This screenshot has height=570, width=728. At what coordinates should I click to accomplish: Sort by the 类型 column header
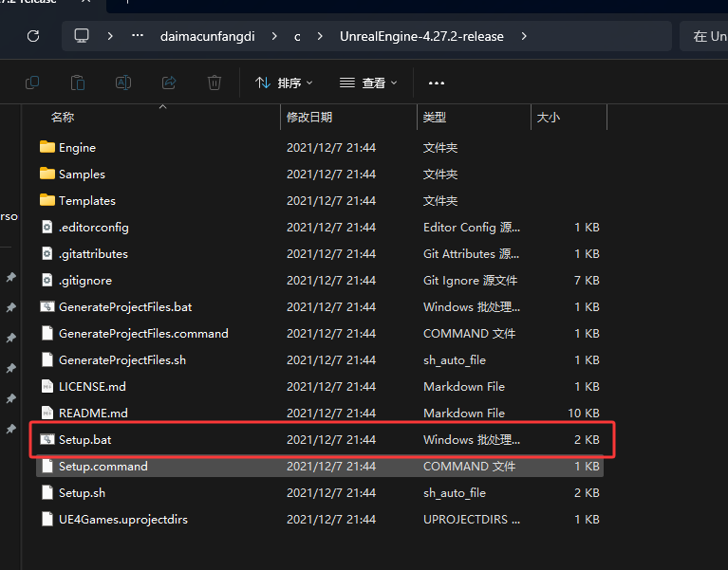[x=435, y=118]
